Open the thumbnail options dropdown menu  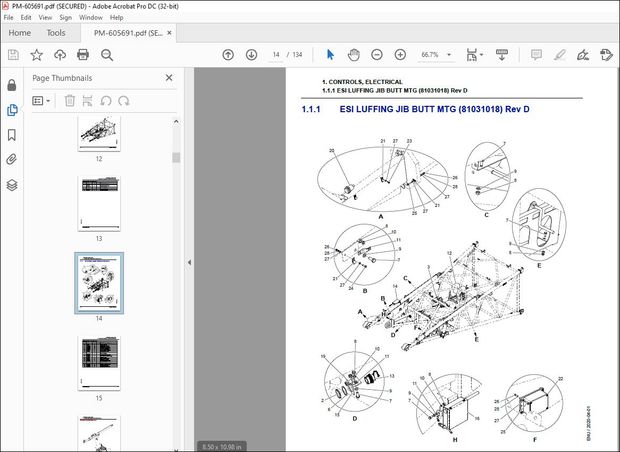[43, 100]
